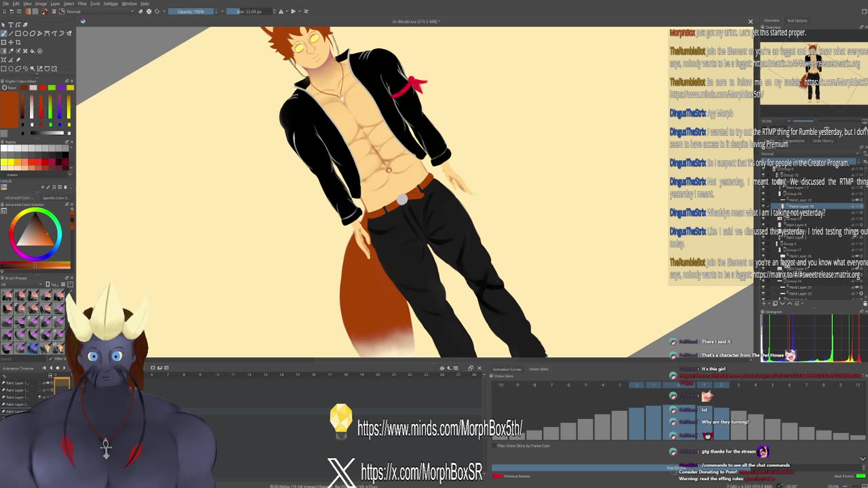The height and width of the screenshot is (488, 868).
Task: Float the Advanced Color Selector docker
Action: pos(66,205)
